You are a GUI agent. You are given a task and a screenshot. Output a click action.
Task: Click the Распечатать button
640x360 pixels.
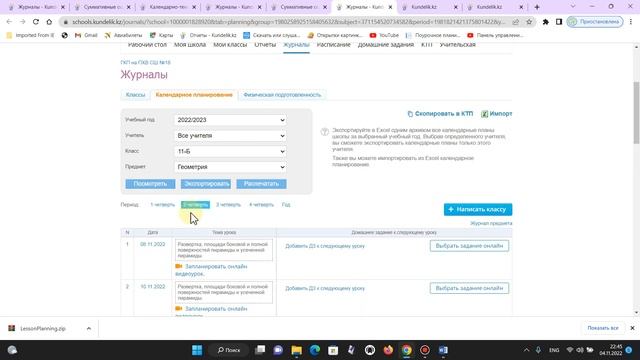point(261,184)
